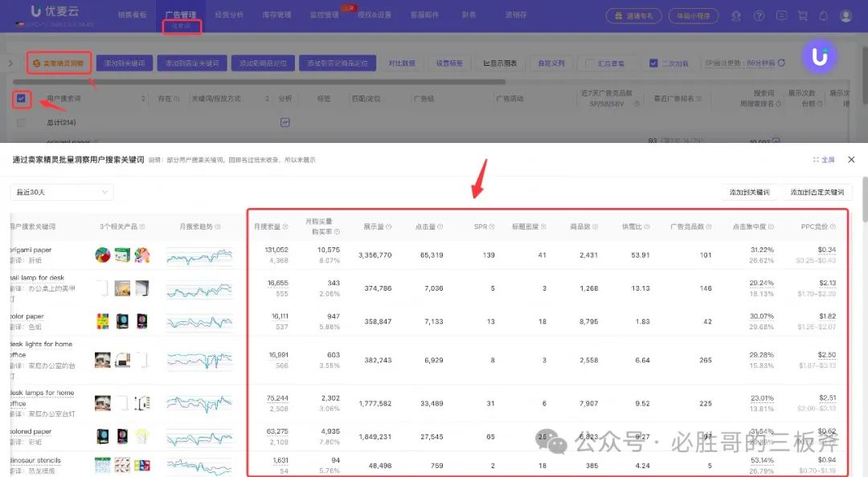868x477 pixels.
Task: Click the refresh icon beside SP update time
Action: click(780, 63)
